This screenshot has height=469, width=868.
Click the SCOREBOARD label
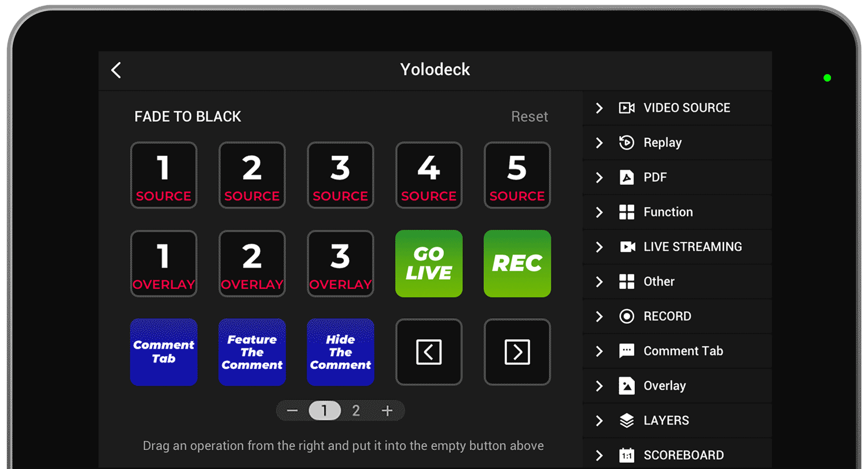pos(683,455)
